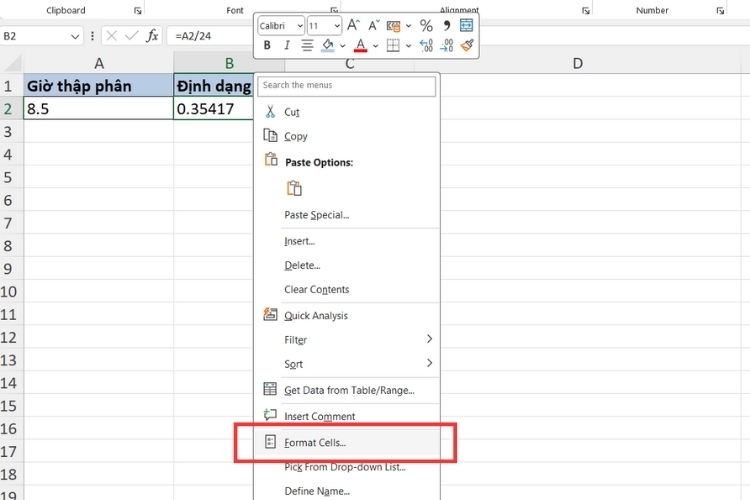Viewport: 750px width, 500px height.
Task: Click the Accounting Number Format icon
Action: tap(393, 25)
